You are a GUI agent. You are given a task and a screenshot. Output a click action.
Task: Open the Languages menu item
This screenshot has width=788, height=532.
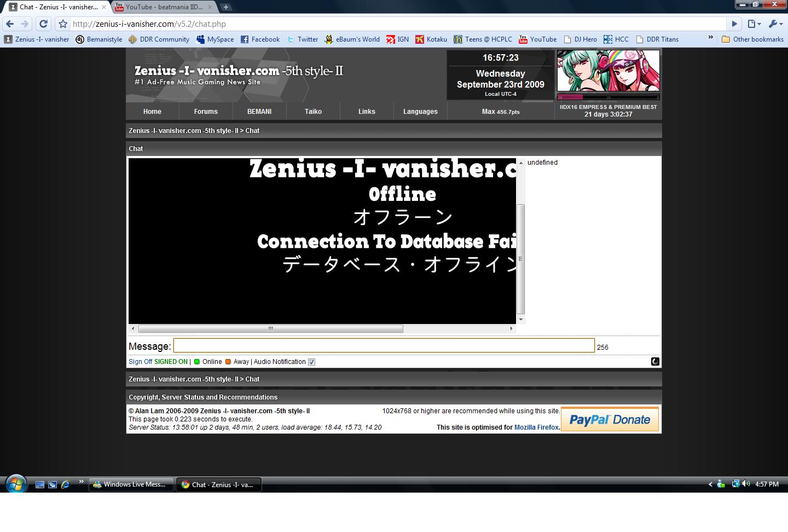(x=420, y=111)
